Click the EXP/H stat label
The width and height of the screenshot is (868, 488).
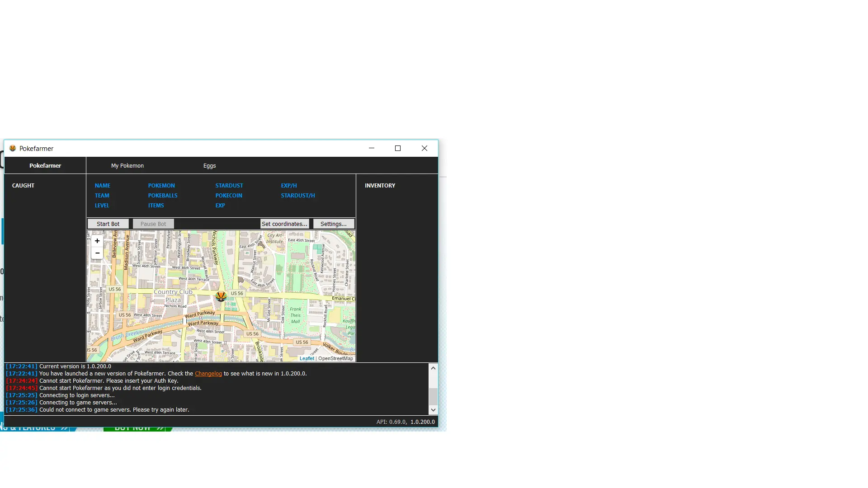point(289,186)
